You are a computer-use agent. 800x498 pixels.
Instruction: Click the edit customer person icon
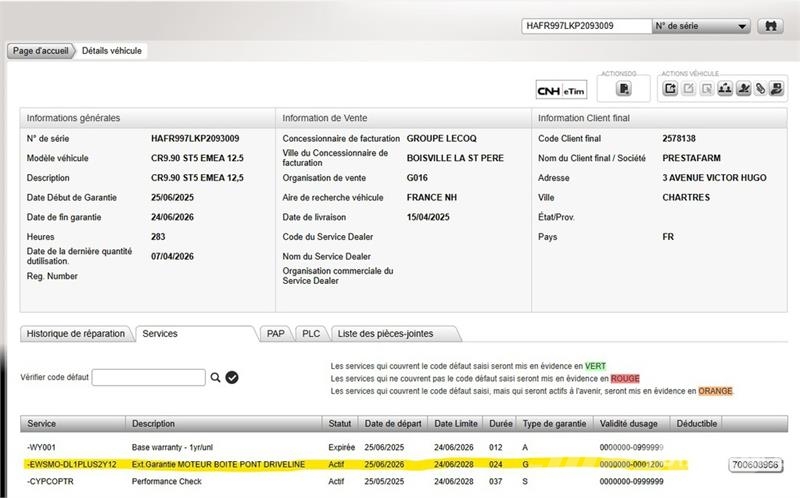tap(743, 89)
